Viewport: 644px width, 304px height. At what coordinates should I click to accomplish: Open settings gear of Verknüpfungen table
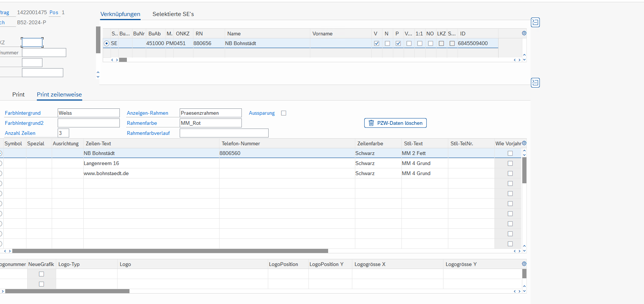524,33
